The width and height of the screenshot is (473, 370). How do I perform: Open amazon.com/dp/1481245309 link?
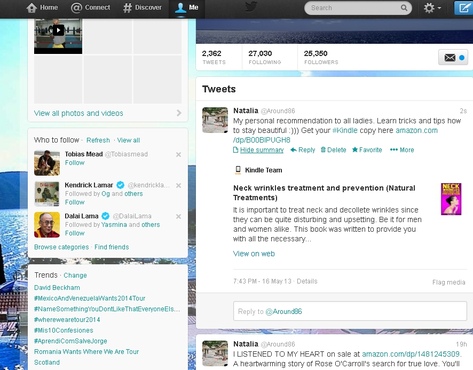(x=411, y=354)
